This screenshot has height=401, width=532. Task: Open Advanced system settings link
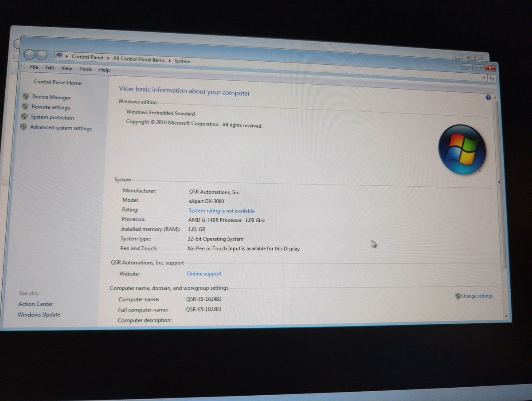(61, 128)
